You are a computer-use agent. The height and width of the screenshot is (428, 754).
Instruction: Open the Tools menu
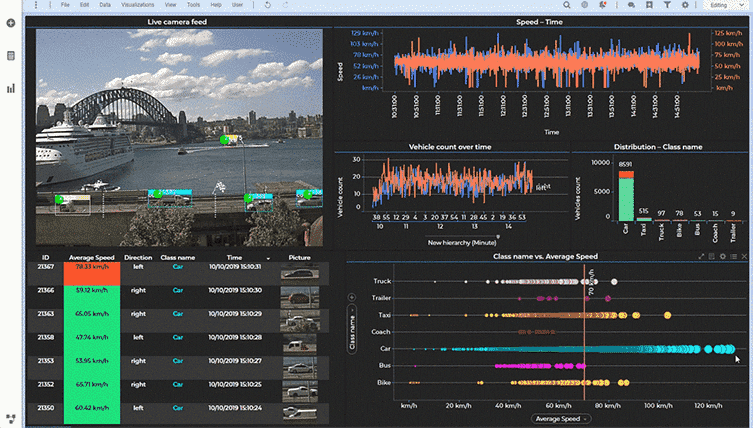(193, 5)
